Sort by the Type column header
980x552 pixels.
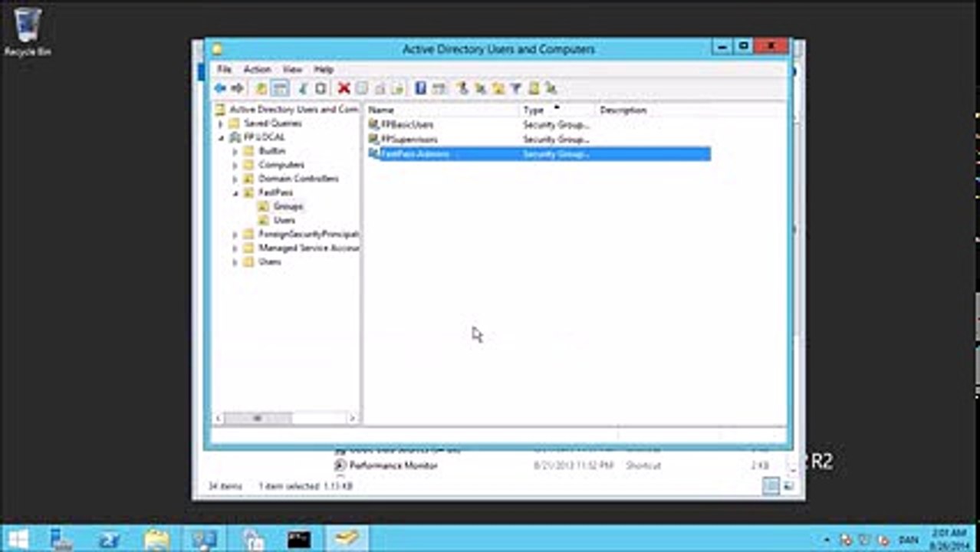[x=557, y=110]
